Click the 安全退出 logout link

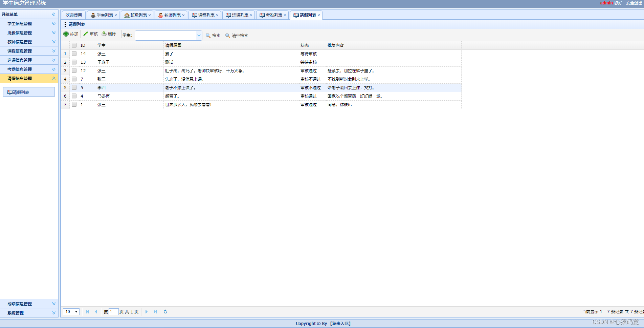tap(634, 3)
